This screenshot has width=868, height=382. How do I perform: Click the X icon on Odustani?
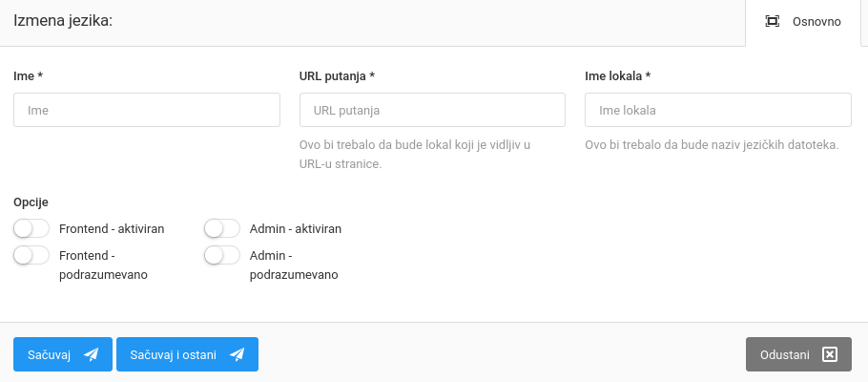pos(830,354)
